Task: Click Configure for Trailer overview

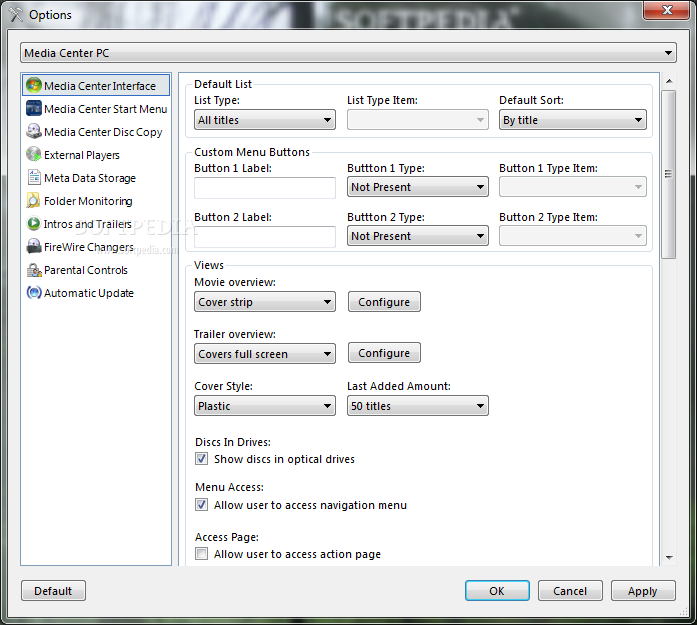Action: click(384, 353)
